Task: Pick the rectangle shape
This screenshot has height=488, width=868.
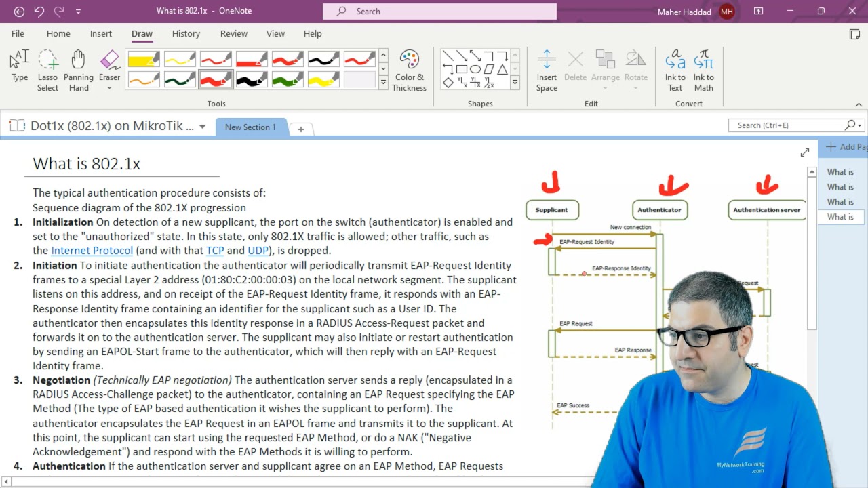Action: coord(462,69)
